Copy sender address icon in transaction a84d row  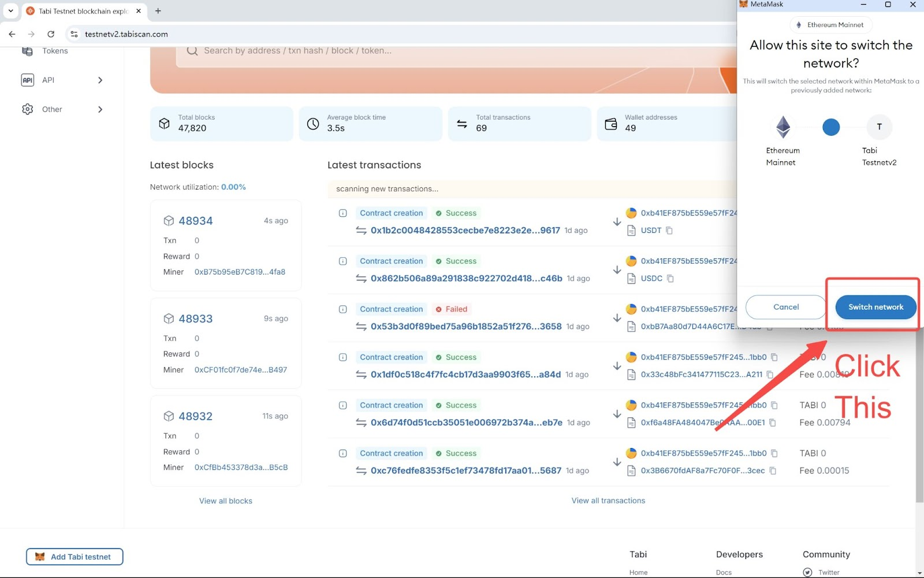coord(774,357)
